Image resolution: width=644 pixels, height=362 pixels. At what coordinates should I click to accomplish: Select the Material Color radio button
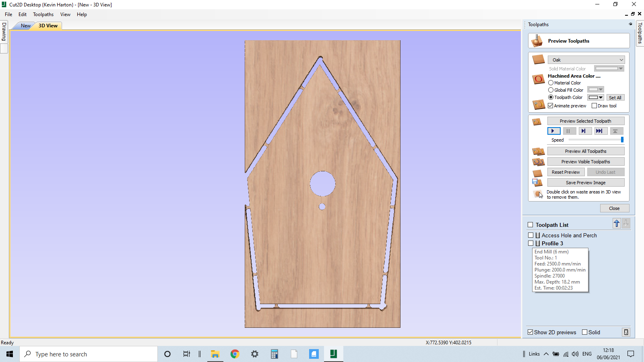[x=551, y=82]
